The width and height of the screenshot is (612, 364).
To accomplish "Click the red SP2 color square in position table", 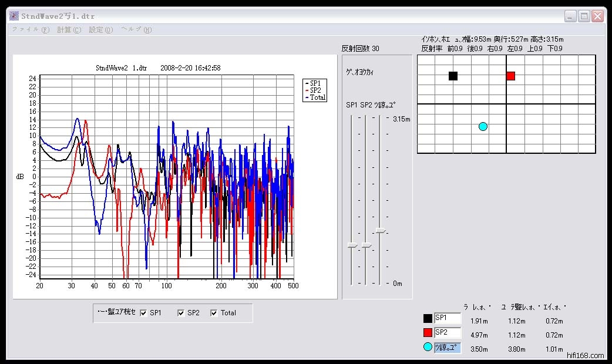I will point(428,333).
